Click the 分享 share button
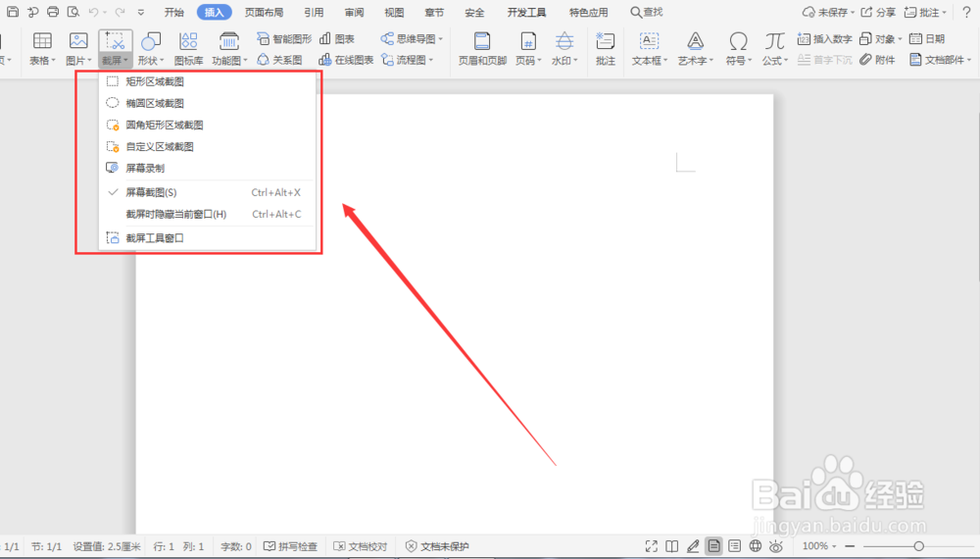 878,13
